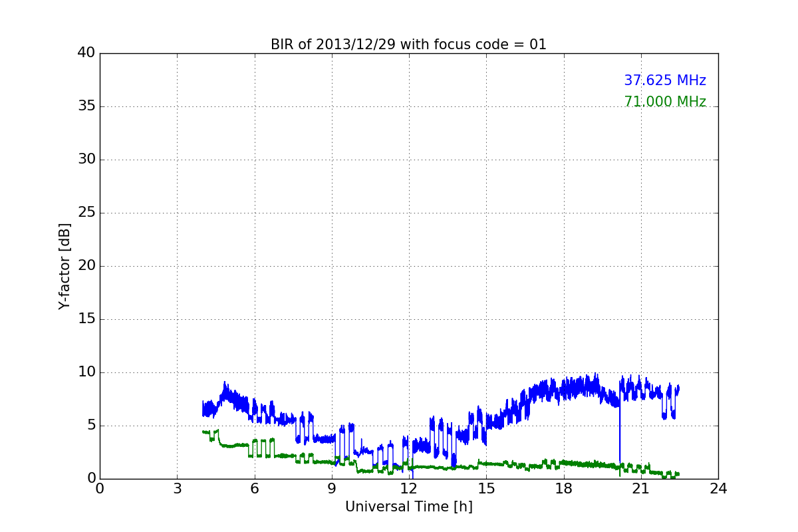Select the green 71.000 MHz legend label
The image size is (798, 532).
[x=665, y=102]
